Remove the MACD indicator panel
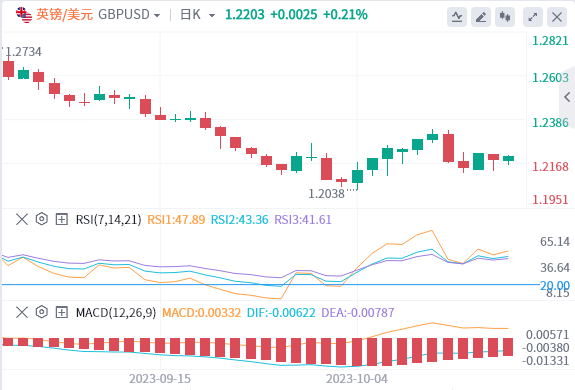Screen dimensions: 575x390 (22, 313)
